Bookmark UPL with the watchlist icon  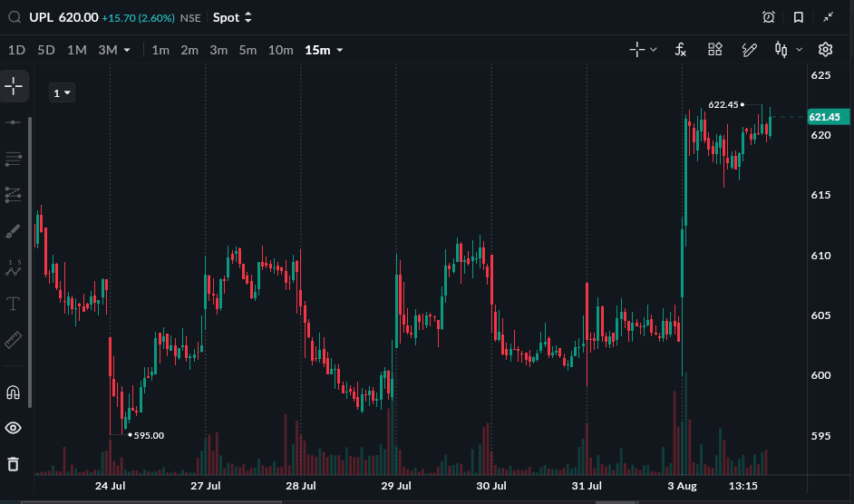pyautogui.click(x=799, y=17)
